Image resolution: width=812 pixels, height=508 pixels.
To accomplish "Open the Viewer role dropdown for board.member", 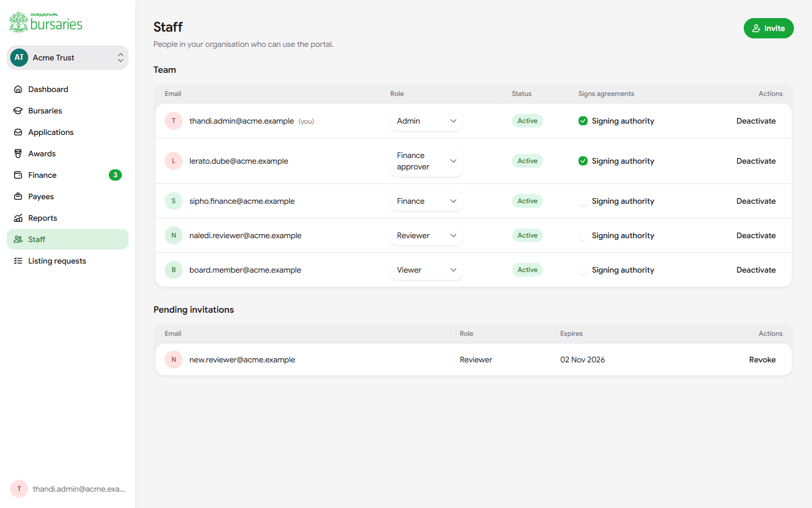I will tap(426, 270).
